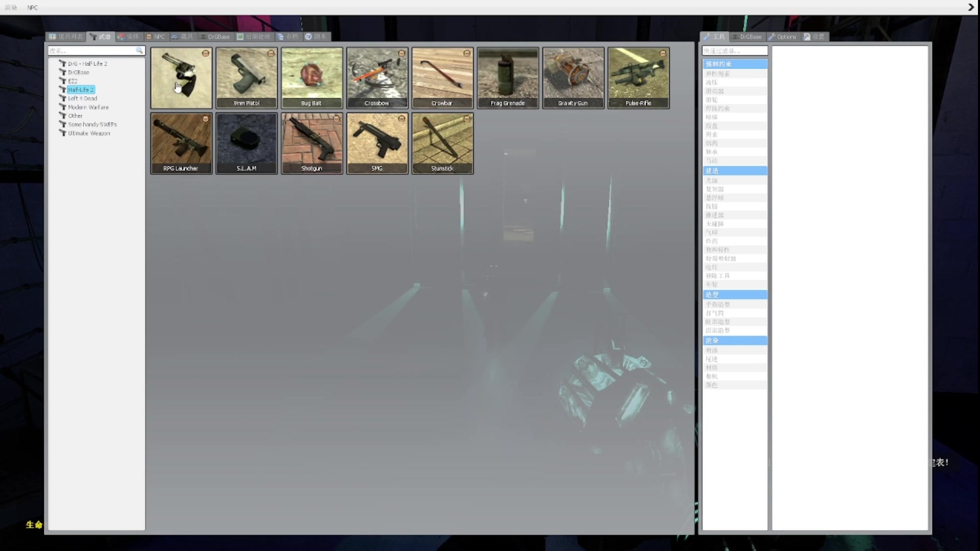980x551 pixels.
Task: Open the NPC spawn tab
Action: [x=156, y=37]
